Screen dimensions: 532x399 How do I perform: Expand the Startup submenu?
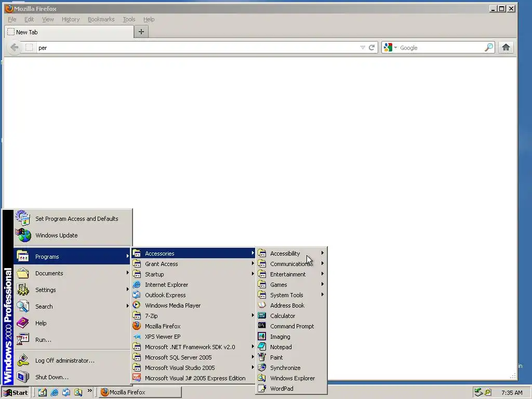(x=193, y=274)
